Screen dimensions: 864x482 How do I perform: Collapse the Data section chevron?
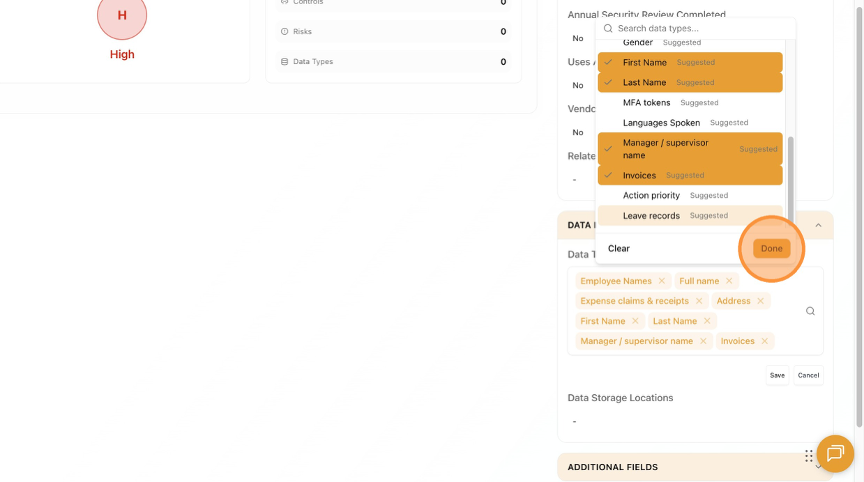point(818,225)
